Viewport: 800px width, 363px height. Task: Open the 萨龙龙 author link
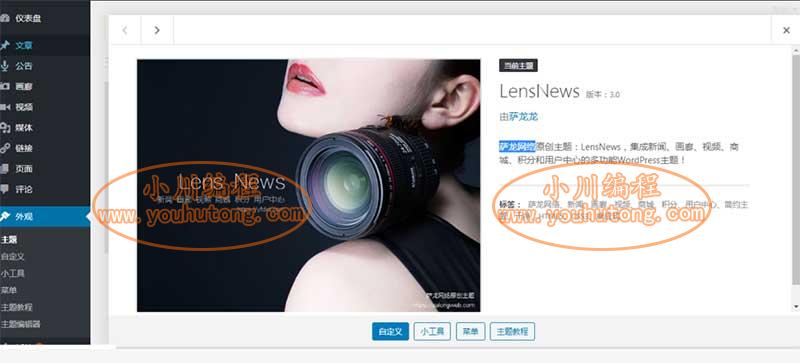tap(523, 116)
